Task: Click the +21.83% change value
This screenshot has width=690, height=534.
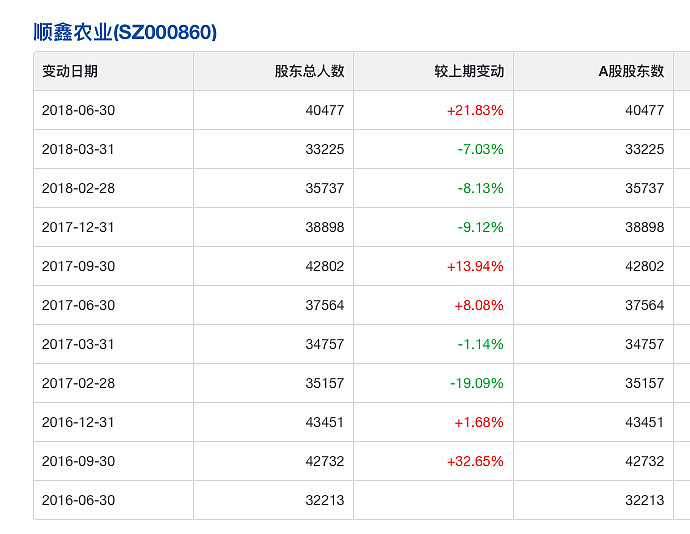Action: click(x=475, y=110)
